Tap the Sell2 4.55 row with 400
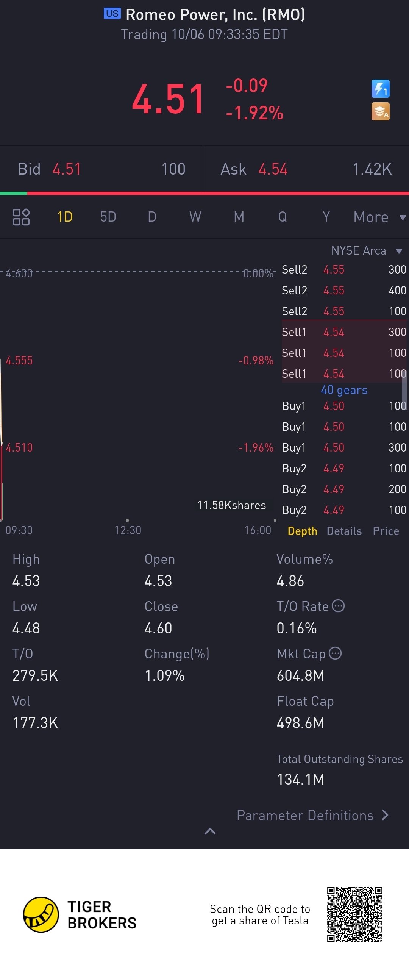Viewport: 409px width, 980px height. (x=344, y=290)
